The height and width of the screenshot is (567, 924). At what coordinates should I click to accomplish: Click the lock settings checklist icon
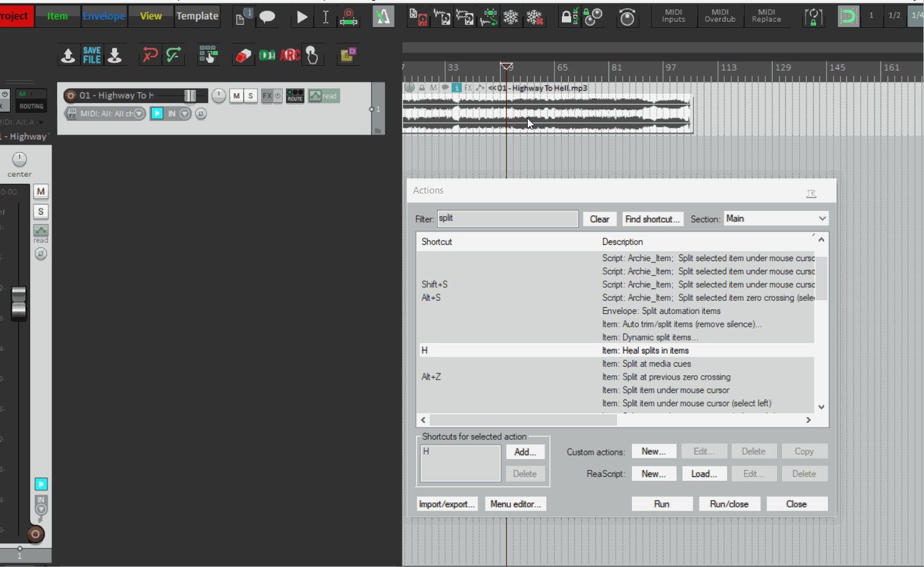[569, 17]
